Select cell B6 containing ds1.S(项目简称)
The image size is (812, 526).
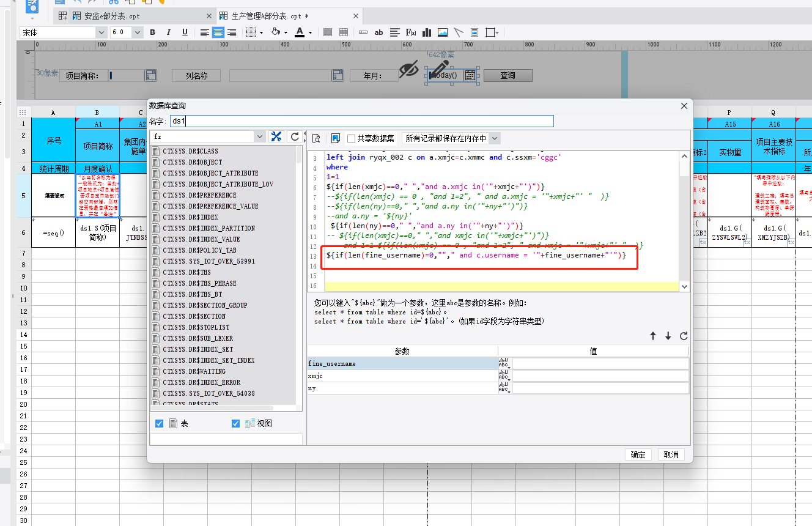[x=97, y=232]
